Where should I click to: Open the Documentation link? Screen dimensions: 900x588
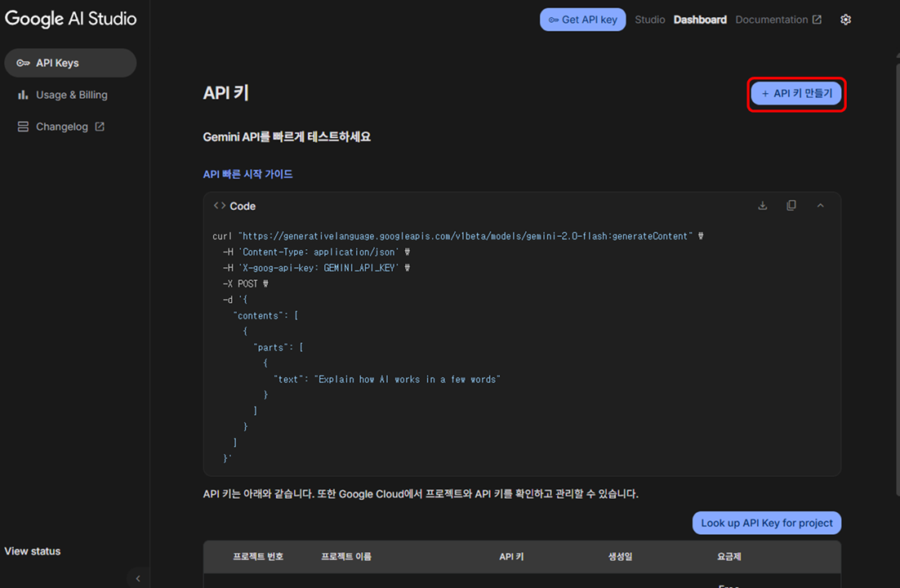778,20
